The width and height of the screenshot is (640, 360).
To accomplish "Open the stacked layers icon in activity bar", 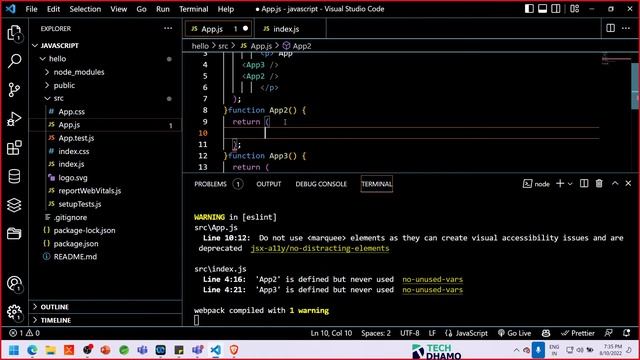I will click(x=14, y=205).
